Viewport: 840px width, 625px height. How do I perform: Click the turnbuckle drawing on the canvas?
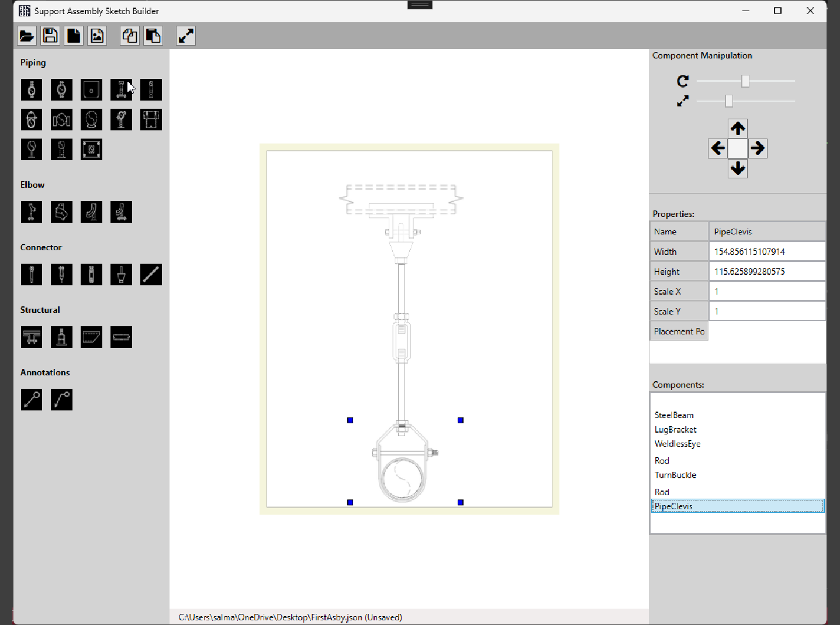402,339
